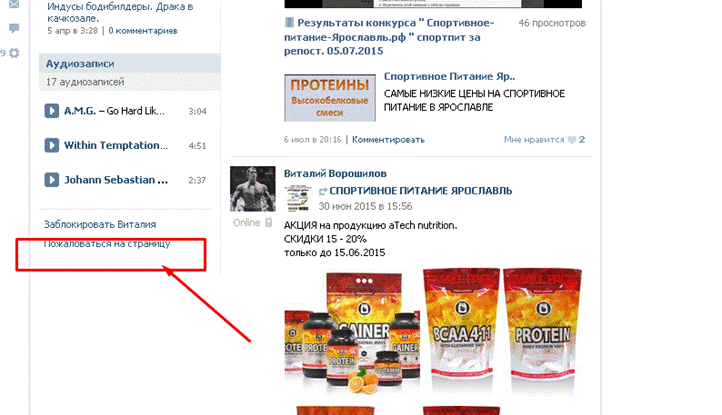Screen dimensions: 722x415
Task: Play the A.M.G. Go Hard track
Action: click(52, 111)
